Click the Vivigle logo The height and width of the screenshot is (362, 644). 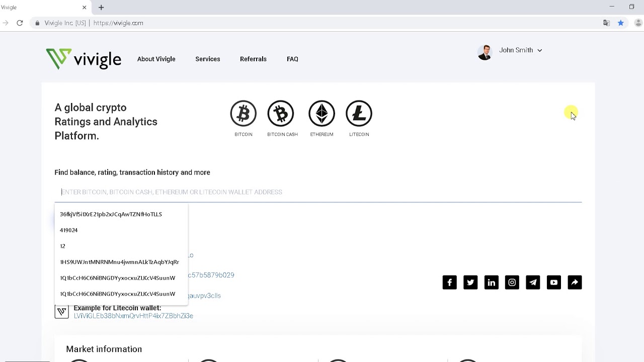84,59
